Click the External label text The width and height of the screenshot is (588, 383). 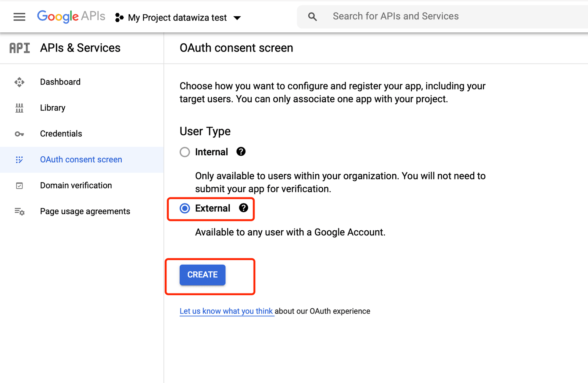coord(212,208)
